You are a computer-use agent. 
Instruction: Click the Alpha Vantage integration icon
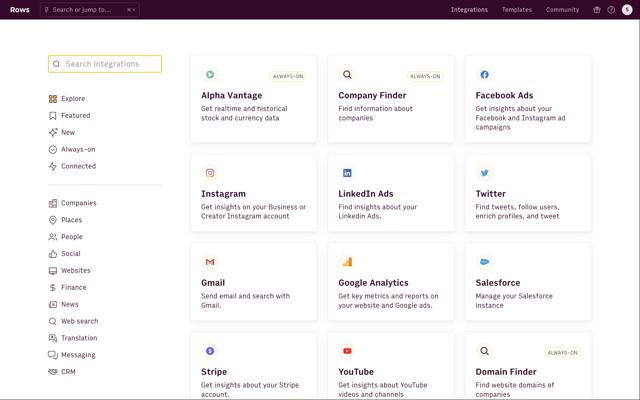tap(210, 75)
